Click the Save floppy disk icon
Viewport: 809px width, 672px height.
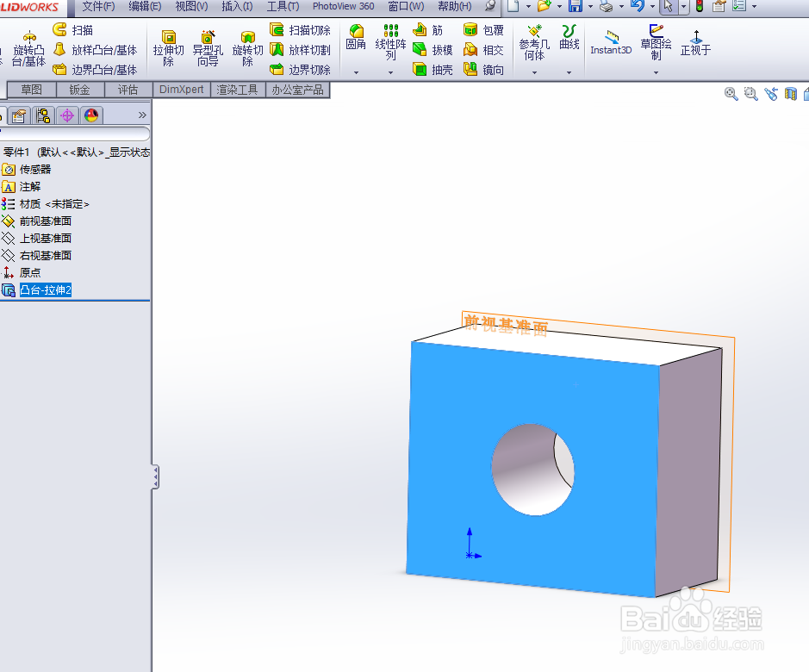pos(576,6)
